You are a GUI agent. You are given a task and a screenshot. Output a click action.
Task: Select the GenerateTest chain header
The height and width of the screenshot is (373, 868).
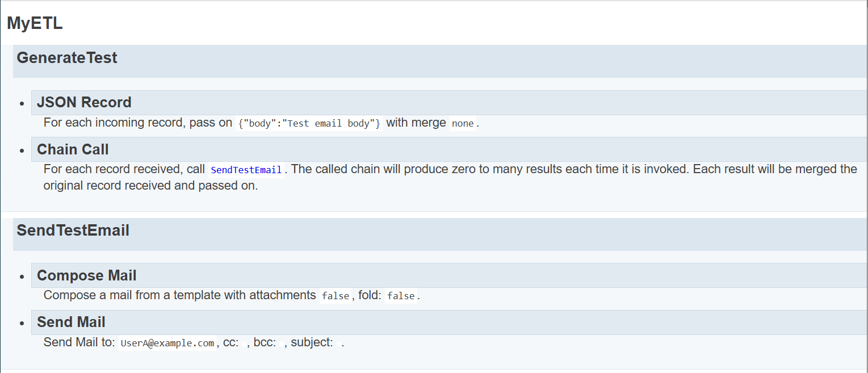[x=67, y=58]
